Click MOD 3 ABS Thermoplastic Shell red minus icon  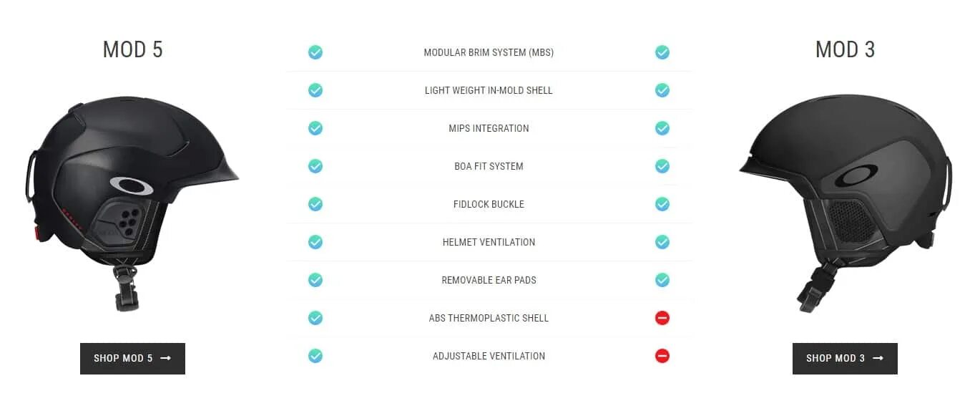click(x=662, y=318)
